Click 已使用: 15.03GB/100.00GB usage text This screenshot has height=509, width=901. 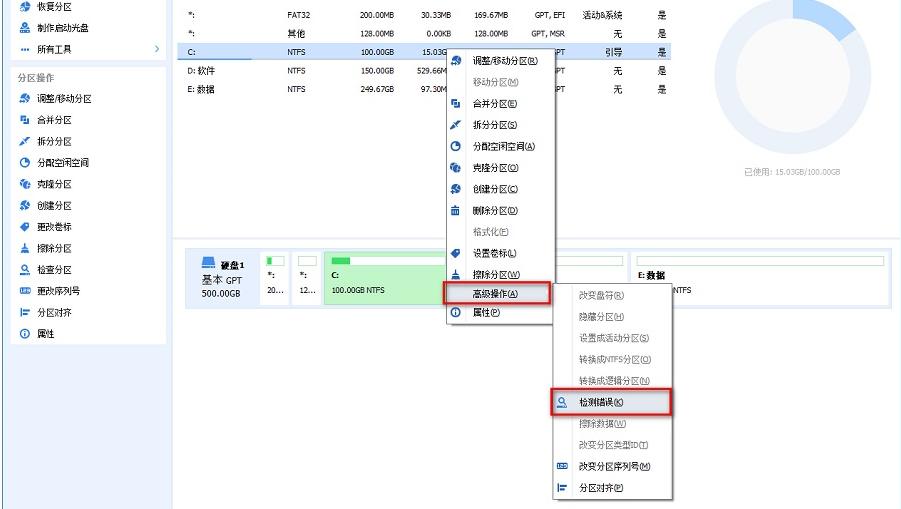pyautogui.click(x=792, y=172)
